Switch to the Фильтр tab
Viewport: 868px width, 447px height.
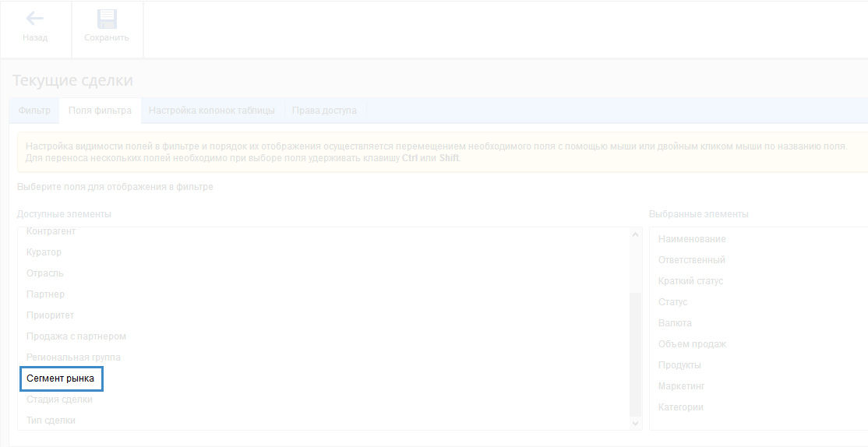[34, 111]
